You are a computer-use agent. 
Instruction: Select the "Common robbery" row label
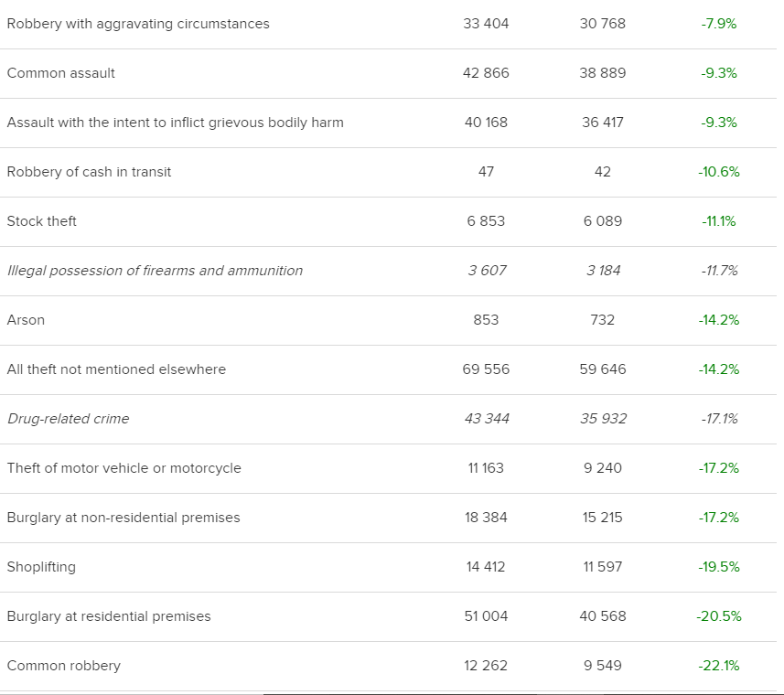(x=64, y=666)
